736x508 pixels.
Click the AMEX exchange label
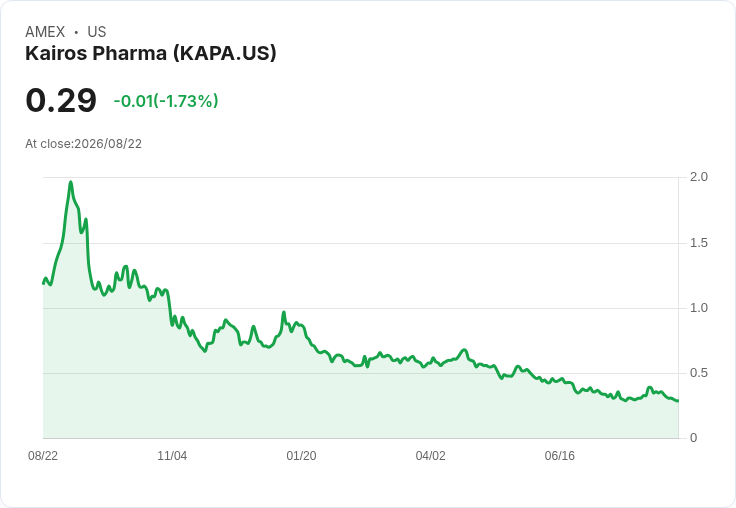point(45,32)
